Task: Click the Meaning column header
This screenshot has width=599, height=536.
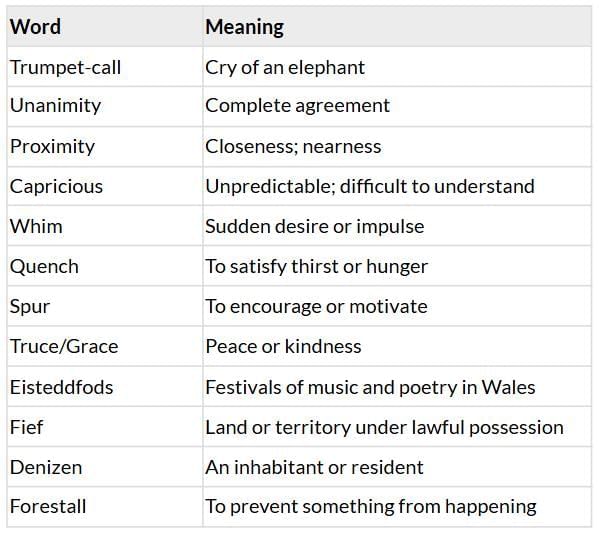Action: (x=244, y=27)
